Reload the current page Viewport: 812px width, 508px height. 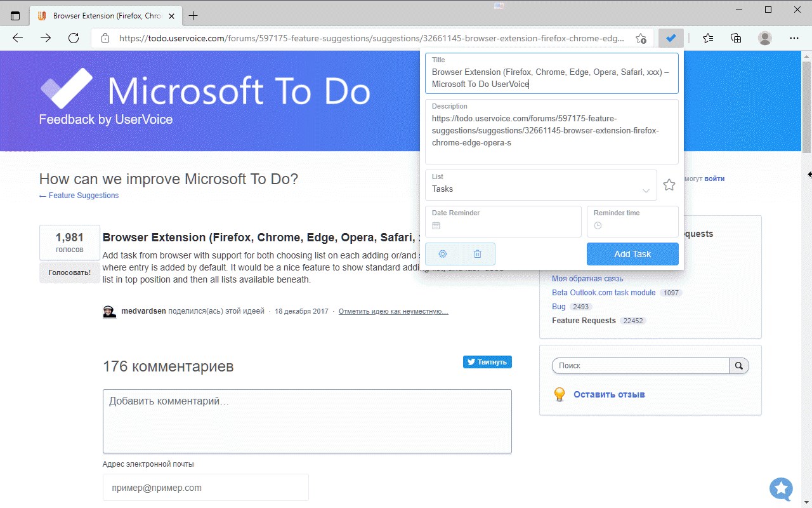point(74,38)
